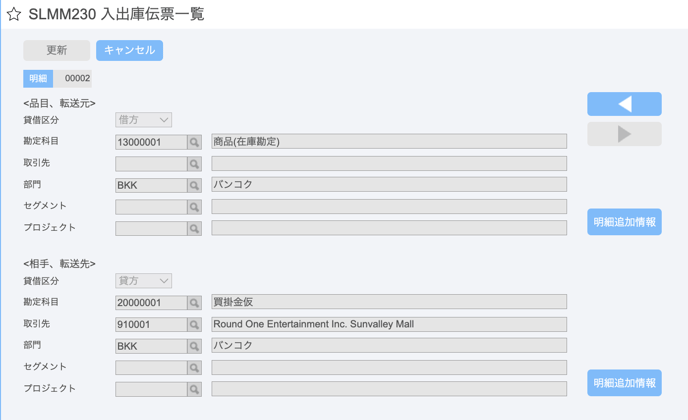Open lookup for source プロジェクト field
The image size is (688, 420).
[x=194, y=228]
